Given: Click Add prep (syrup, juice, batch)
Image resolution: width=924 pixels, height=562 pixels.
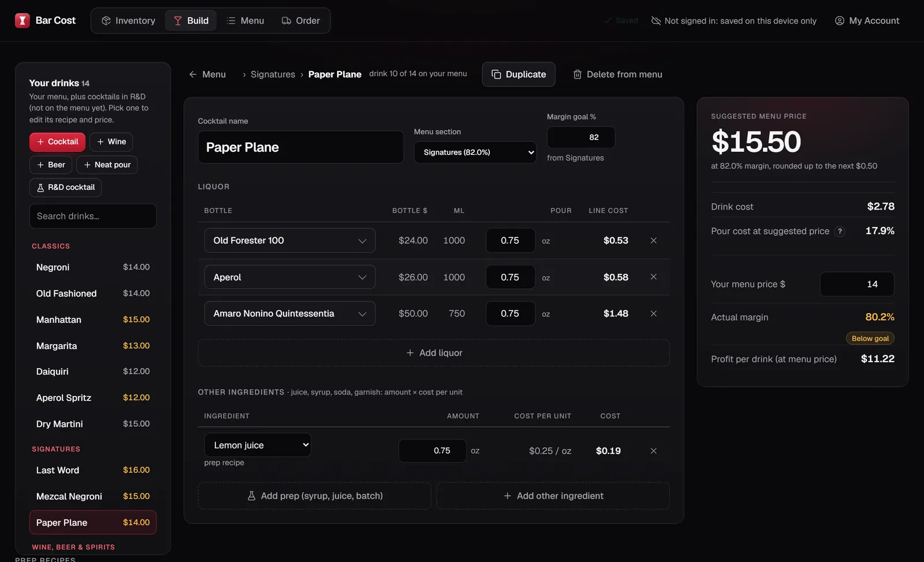Looking at the screenshot, I should click(315, 496).
